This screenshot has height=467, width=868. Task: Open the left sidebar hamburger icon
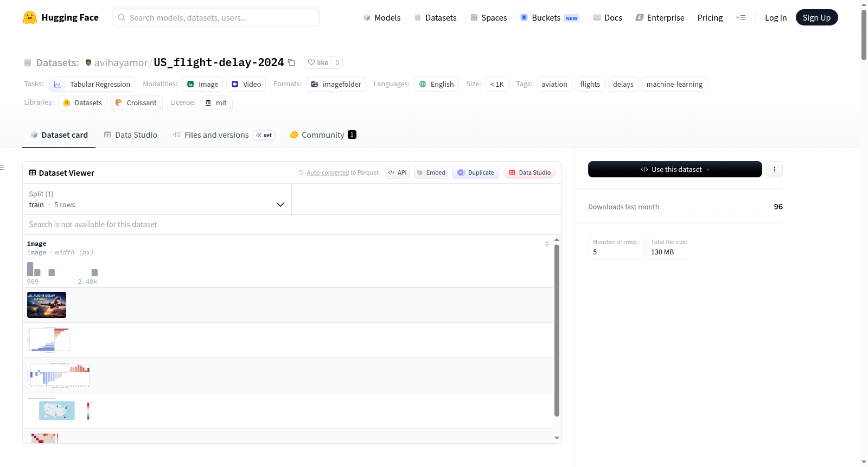click(2, 168)
